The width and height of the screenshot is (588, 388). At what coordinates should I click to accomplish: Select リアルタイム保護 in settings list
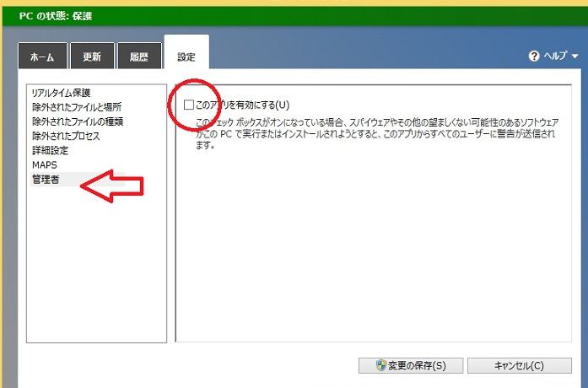point(61,93)
